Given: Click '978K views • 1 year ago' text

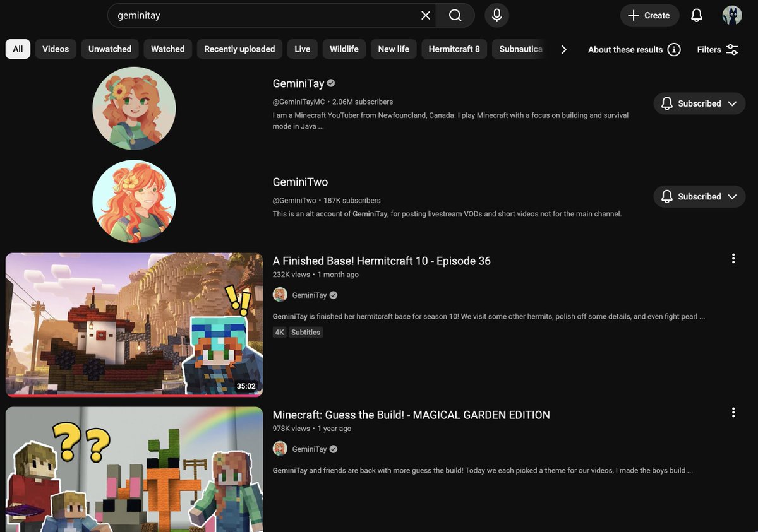Looking at the screenshot, I should [312, 429].
